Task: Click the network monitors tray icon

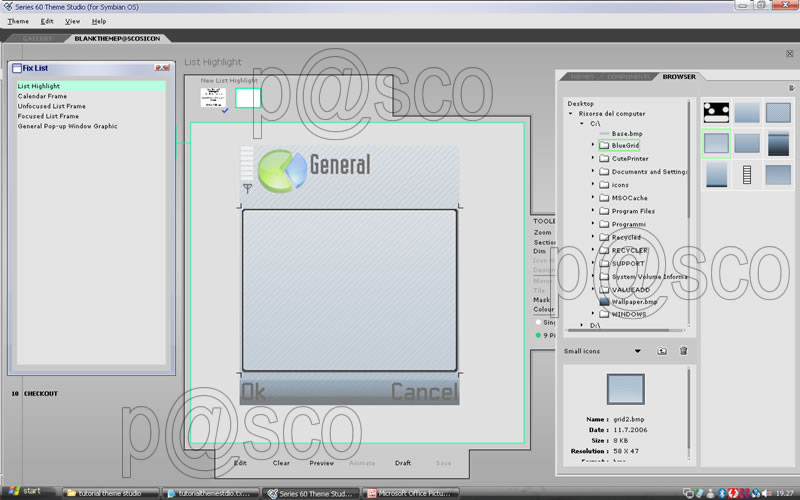Action: pos(689,493)
